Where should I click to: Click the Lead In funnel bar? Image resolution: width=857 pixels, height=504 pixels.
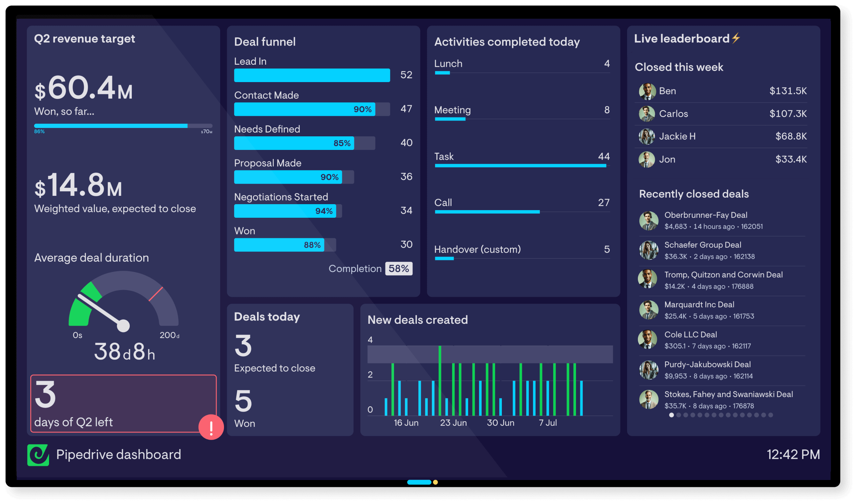coord(312,75)
